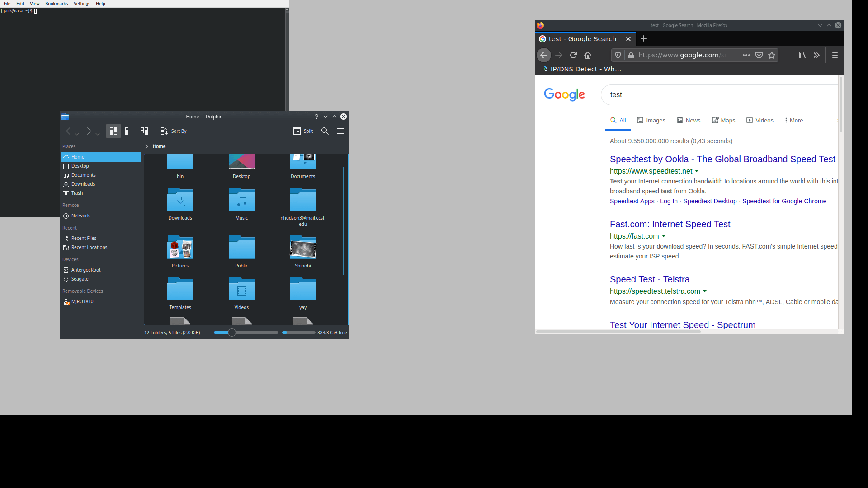Bookmark this page using the star icon

(x=772, y=55)
